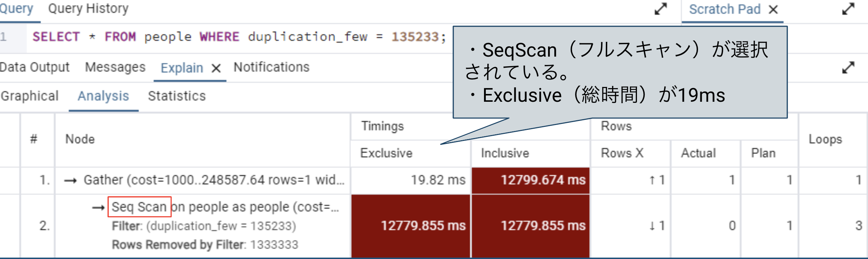The height and width of the screenshot is (259, 868).
Task: Click the 19.82 ms exclusive timing cell
Action: tap(411, 180)
